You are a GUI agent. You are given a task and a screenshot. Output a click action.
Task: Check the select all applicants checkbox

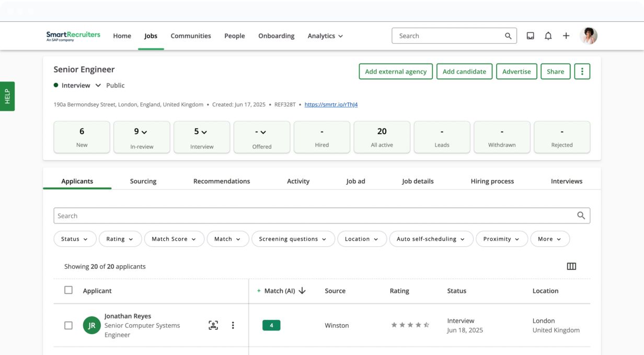pos(68,290)
